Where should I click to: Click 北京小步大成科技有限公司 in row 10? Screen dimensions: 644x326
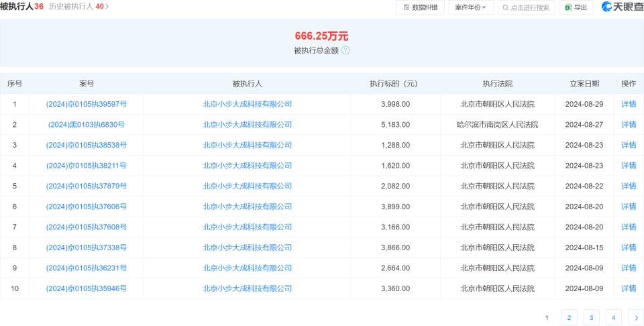[x=248, y=288]
